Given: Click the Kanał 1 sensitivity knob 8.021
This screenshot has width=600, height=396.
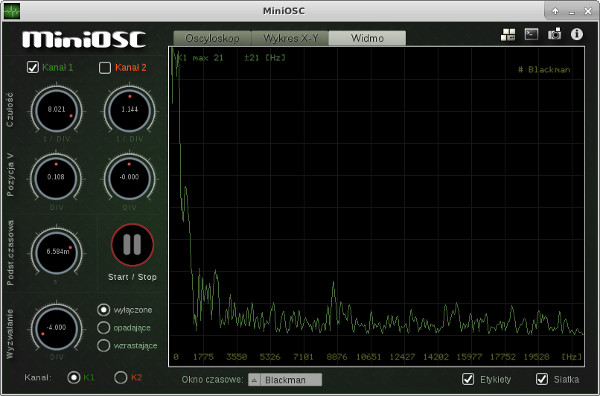Looking at the screenshot, I should [x=57, y=110].
